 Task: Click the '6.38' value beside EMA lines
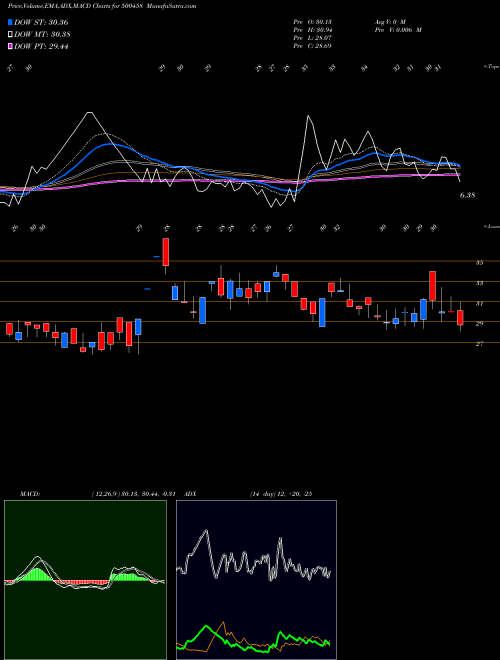click(x=468, y=195)
